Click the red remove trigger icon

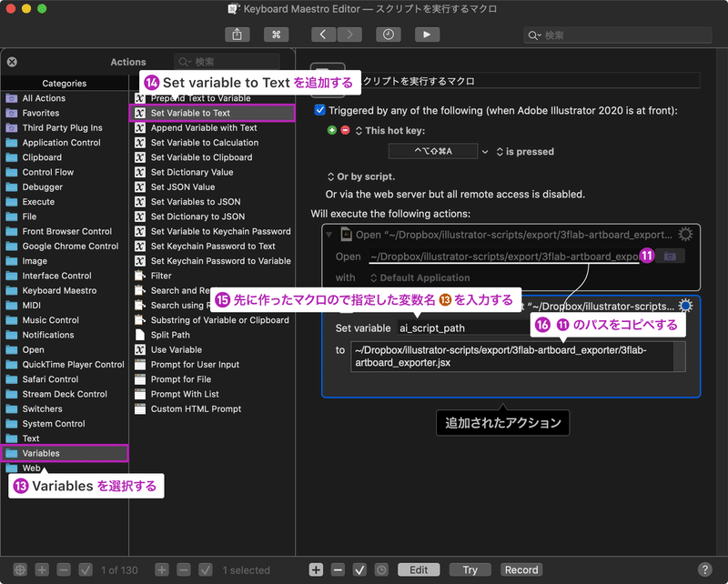(345, 130)
